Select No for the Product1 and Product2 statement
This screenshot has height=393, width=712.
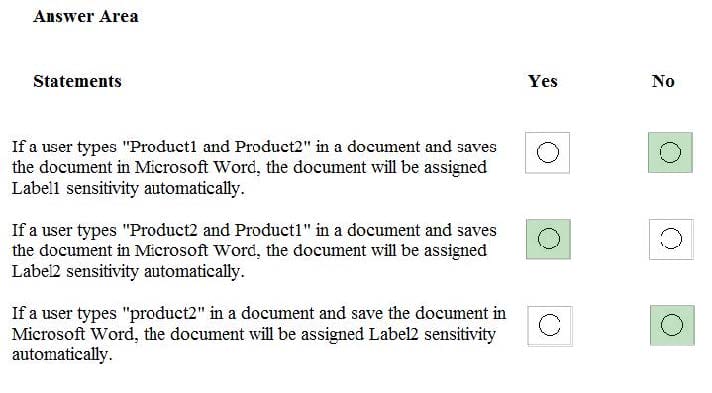point(670,153)
